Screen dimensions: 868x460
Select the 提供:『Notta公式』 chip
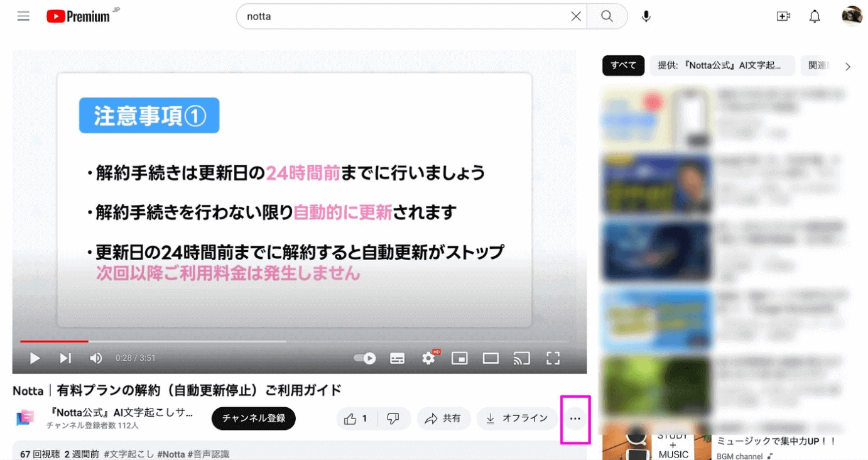[722, 65]
